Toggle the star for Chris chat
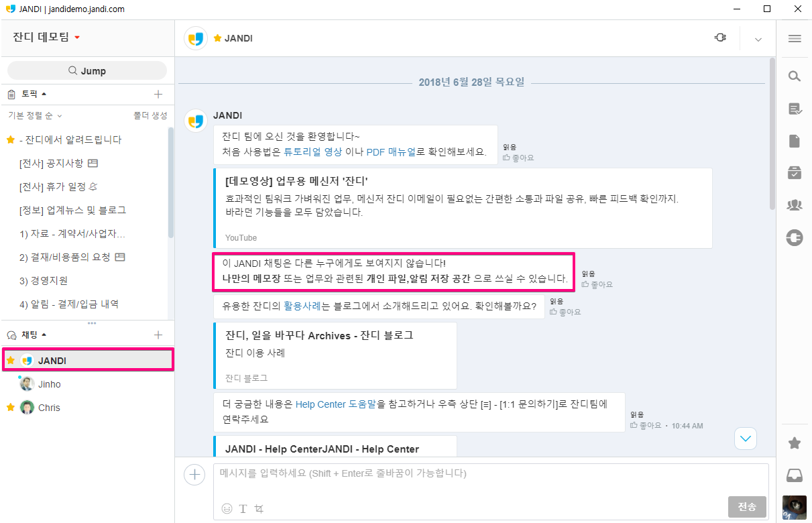Viewport: 812px width, 523px height. (x=10, y=408)
